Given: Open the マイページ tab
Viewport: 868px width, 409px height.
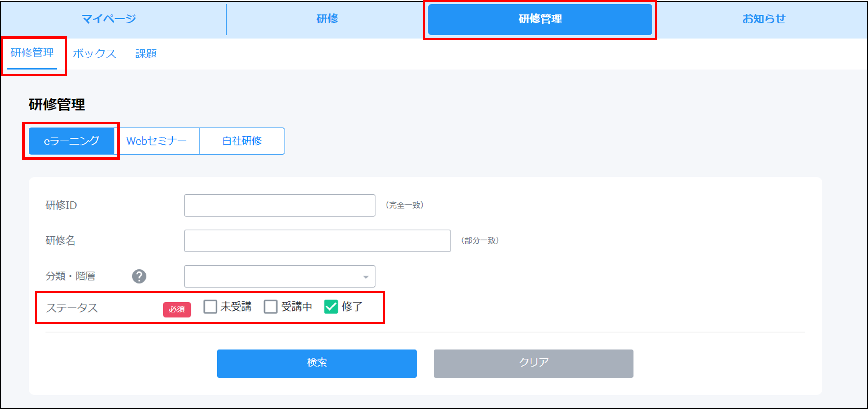Looking at the screenshot, I should pyautogui.click(x=109, y=19).
